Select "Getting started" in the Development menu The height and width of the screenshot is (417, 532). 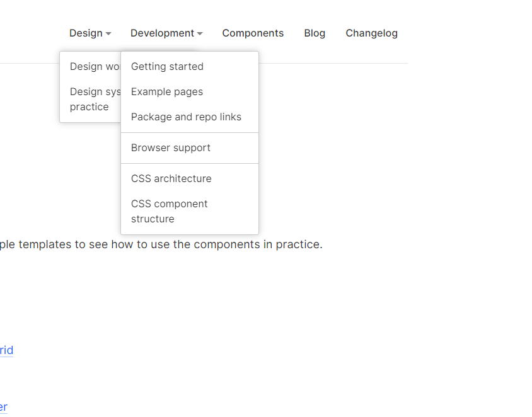point(167,66)
